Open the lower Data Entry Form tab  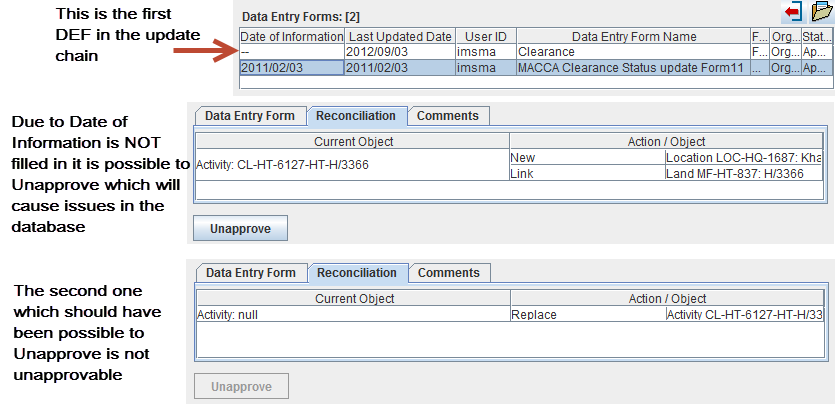[250, 273]
